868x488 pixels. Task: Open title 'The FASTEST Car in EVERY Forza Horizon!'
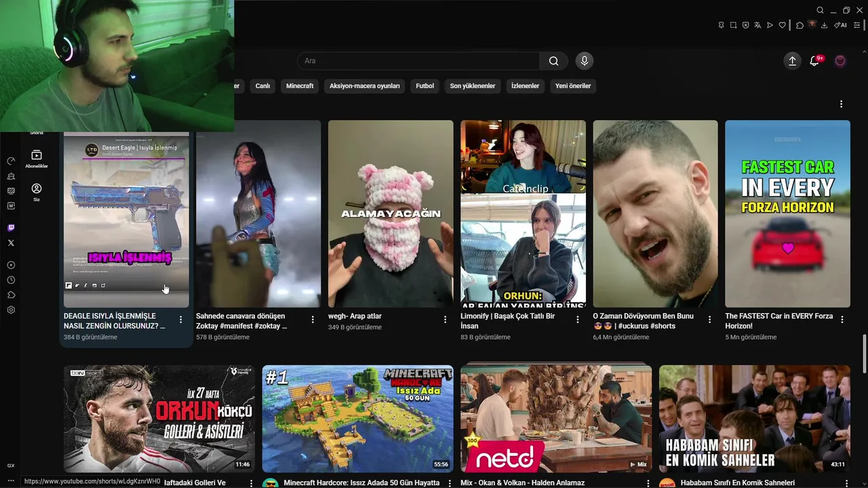click(779, 321)
